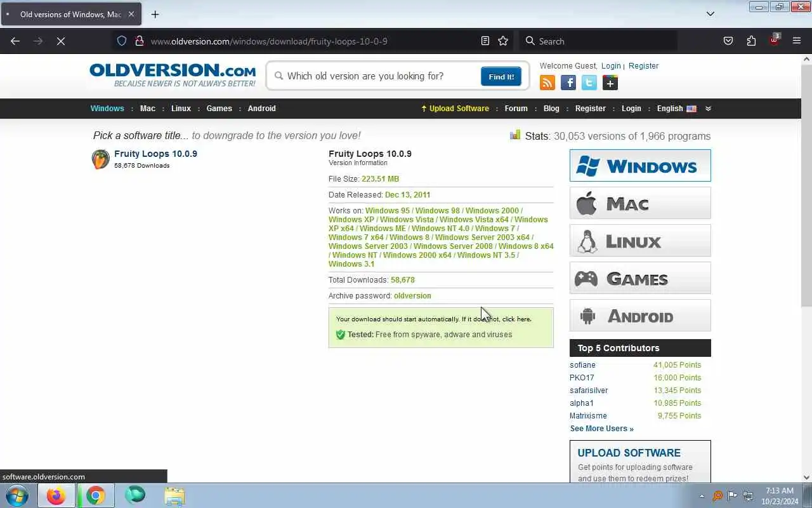
Task: Click See More Users link
Action: (x=601, y=429)
